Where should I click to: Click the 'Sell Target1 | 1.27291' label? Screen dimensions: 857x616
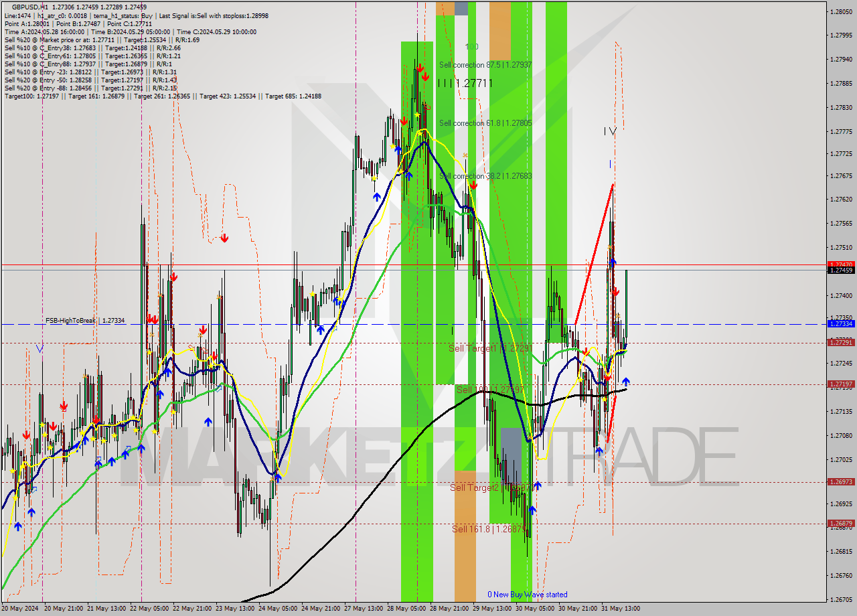[490, 349]
